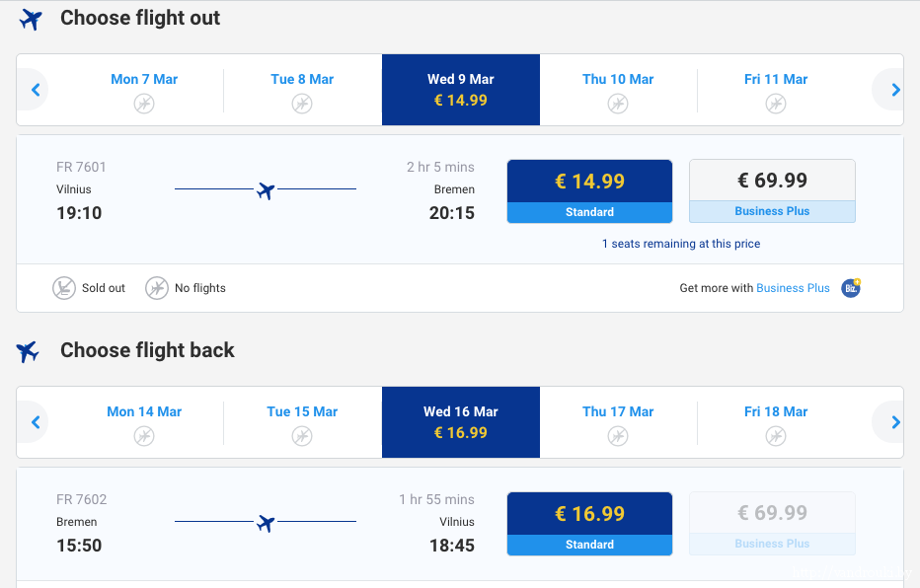Choose the € 14.99 Standard outbound fare
920x588 pixels.
click(589, 191)
